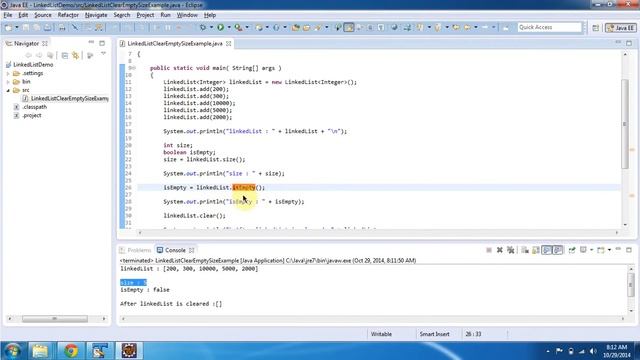Viewport: 640px width, 360px height.
Task: Open the Debug button dropdown arrow
Action: 211,27
